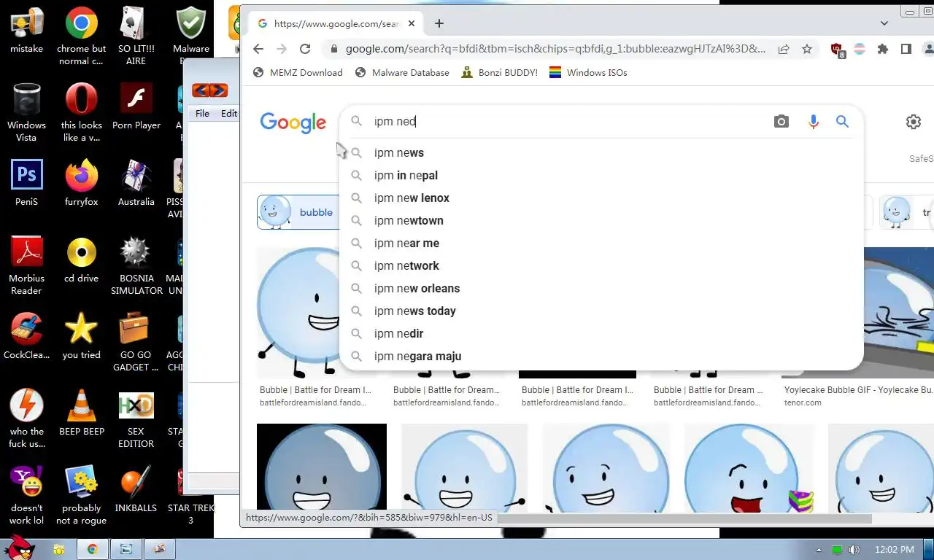Screen dimensions: 934x560
Task: Open a new Chrome tab
Action: coord(439,23)
